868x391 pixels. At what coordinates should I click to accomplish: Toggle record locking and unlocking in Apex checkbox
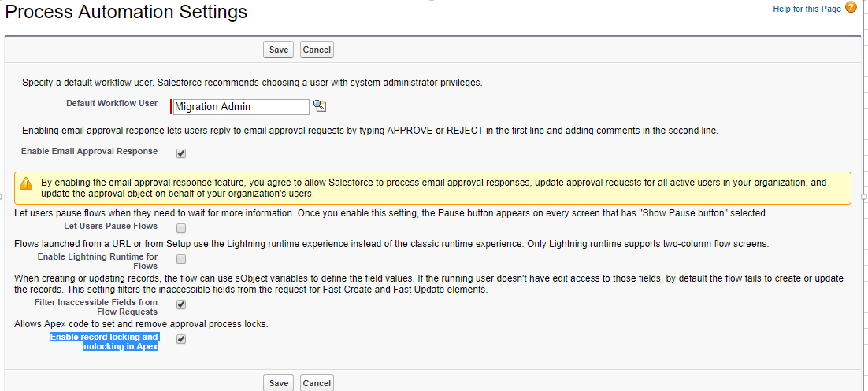pos(181,339)
